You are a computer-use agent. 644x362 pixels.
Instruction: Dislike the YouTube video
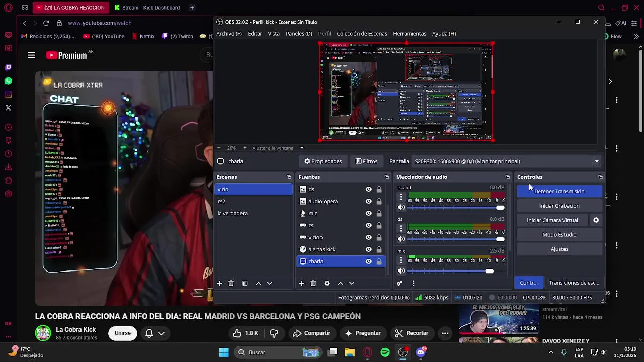point(274,333)
